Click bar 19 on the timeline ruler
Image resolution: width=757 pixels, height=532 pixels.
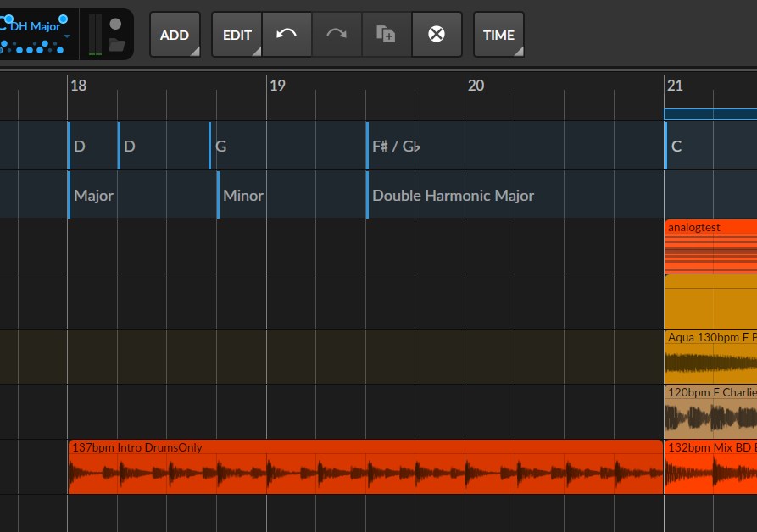click(277, 86)
